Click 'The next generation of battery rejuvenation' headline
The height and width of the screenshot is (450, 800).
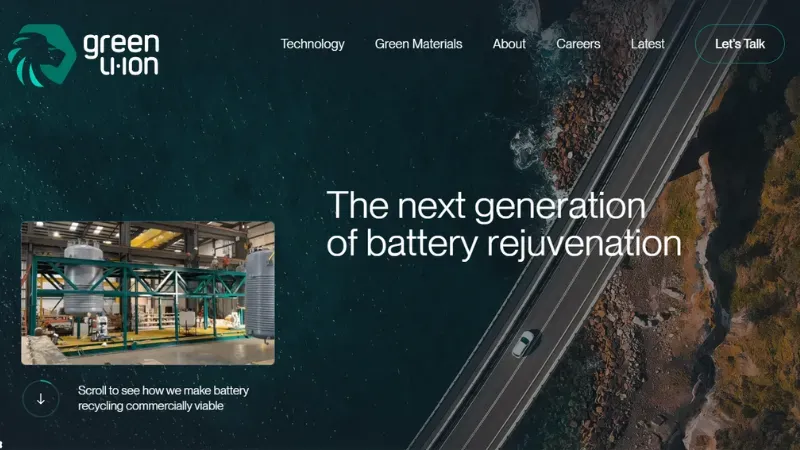click(504, 224)
